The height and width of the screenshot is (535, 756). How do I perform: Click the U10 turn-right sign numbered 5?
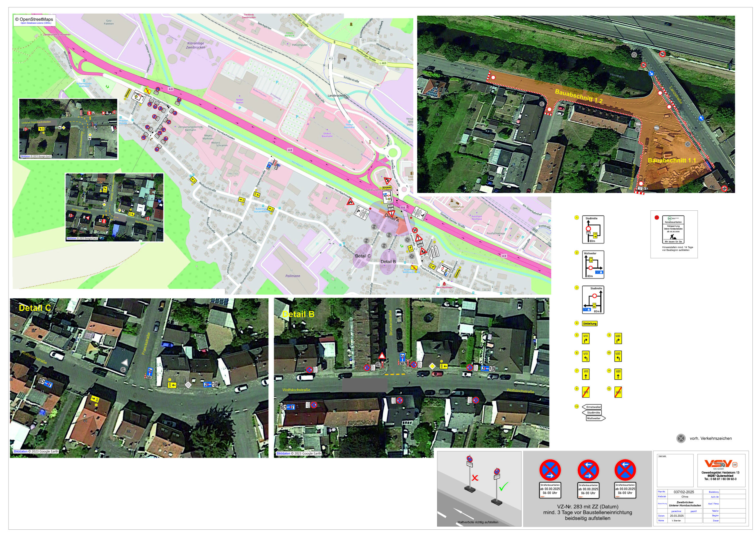tap(585, 339)
